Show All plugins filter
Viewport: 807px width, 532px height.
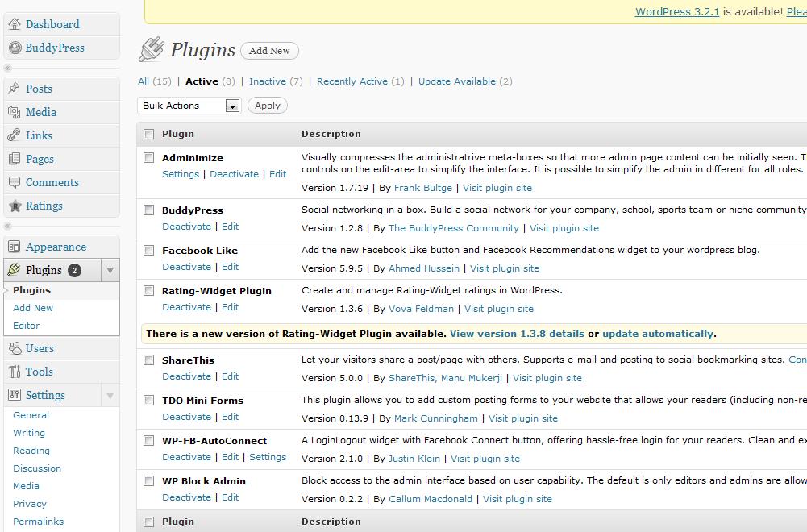pyautogui.click(x=144, y=81)
